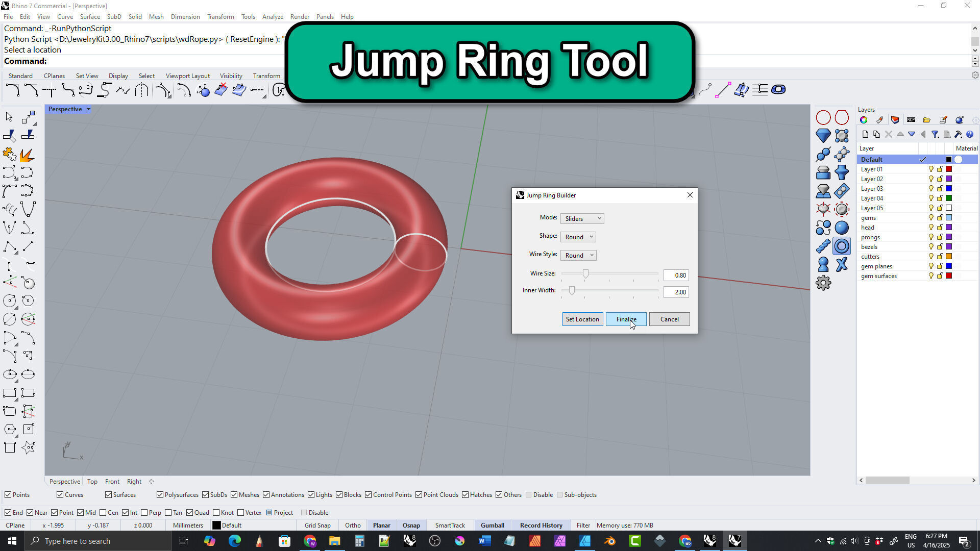
Task: Open layers panel help question icon
Action: tap(970, 135)
